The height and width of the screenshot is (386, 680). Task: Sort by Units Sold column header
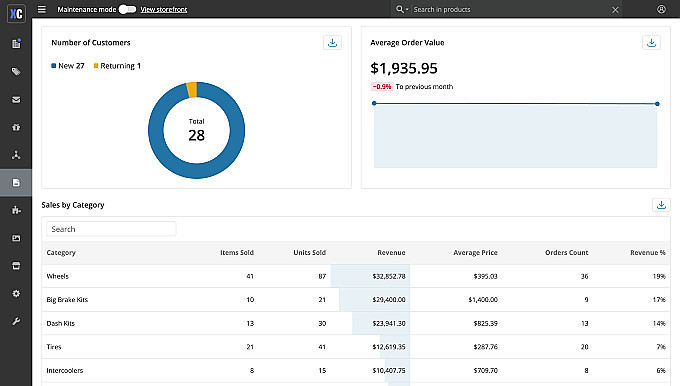tap(310, 252)
